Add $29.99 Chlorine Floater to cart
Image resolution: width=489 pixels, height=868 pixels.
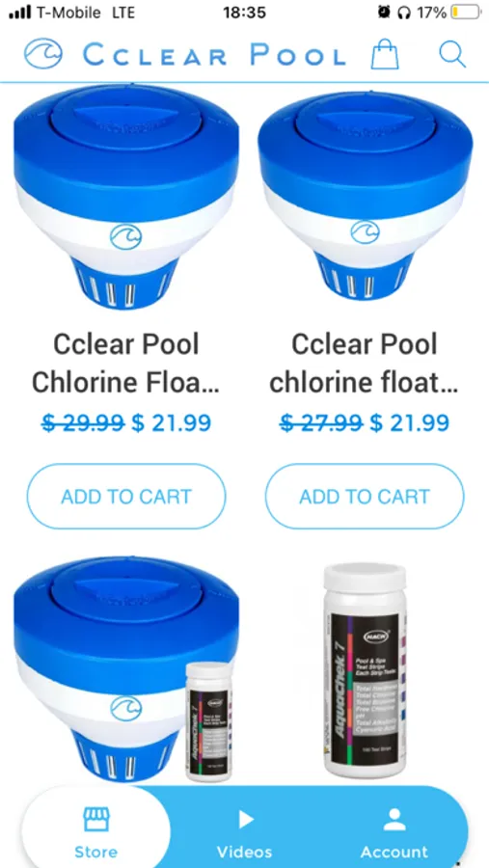click(x=126, y=496)
